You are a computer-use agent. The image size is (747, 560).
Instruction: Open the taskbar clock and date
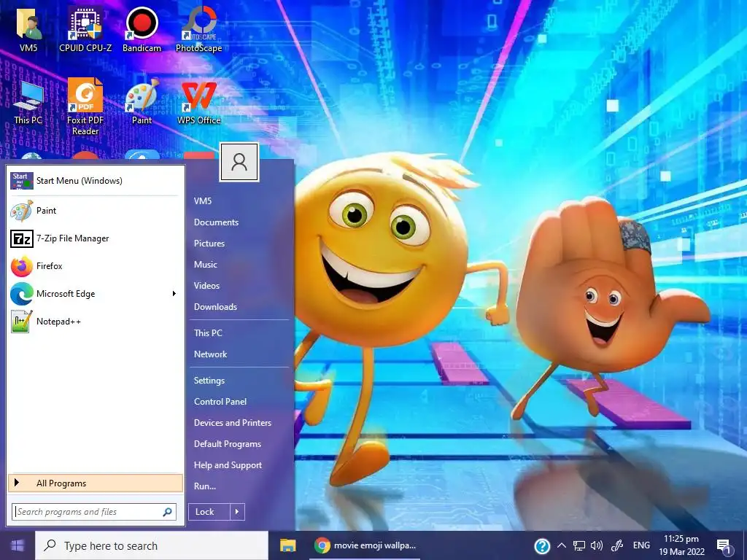point(681,545)
